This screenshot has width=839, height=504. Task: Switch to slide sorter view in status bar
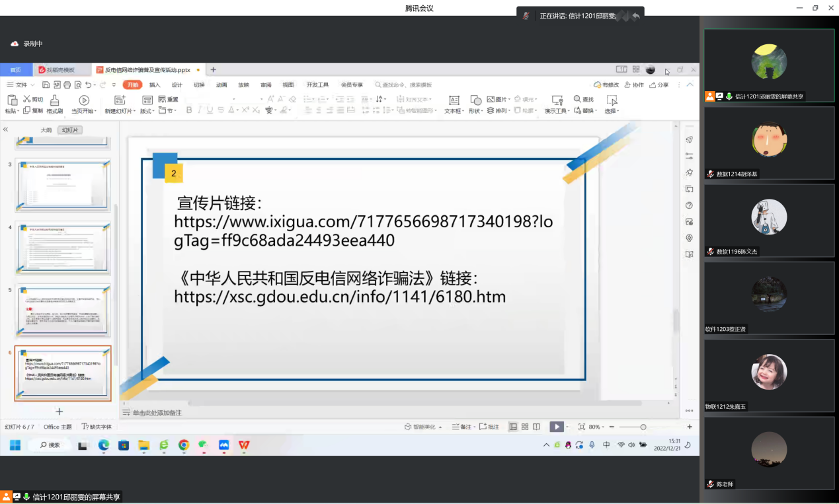point(525,427)
